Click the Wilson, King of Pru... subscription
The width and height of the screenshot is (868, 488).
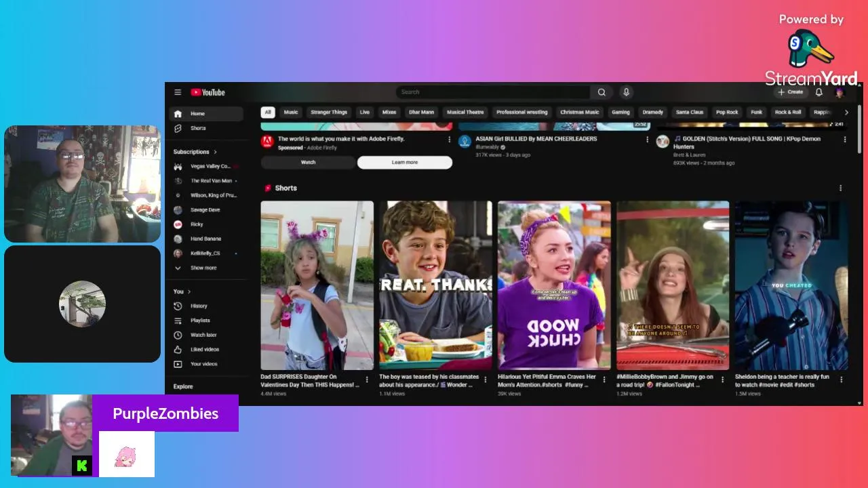pos(205,195)
